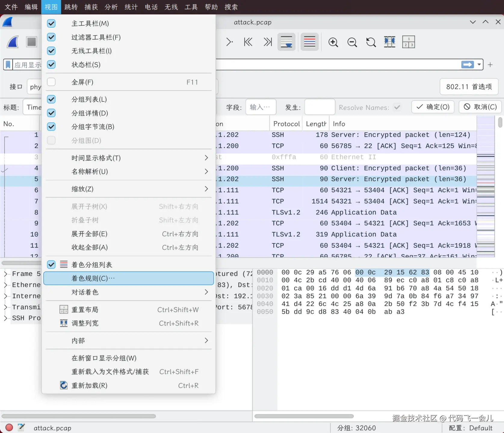Screen dimensions: 504x433
Task: Click the display filter bookmark icon
Action: coord(8,65)
